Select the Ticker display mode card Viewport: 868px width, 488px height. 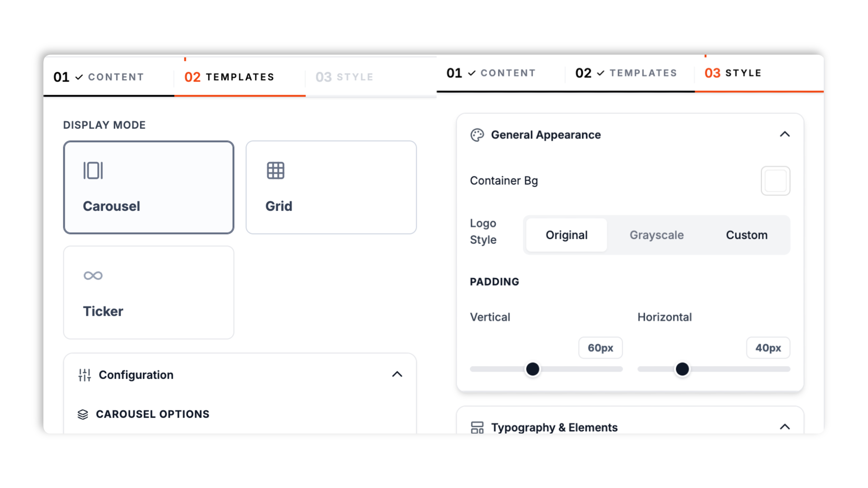(149, 292)
